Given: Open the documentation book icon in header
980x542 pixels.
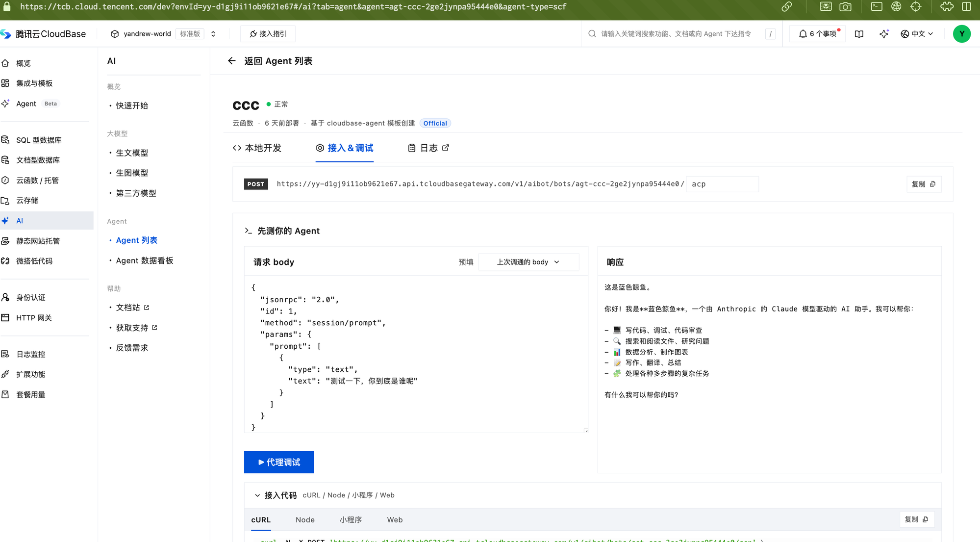Looking at the screenshot, I should tap(859, 34).
